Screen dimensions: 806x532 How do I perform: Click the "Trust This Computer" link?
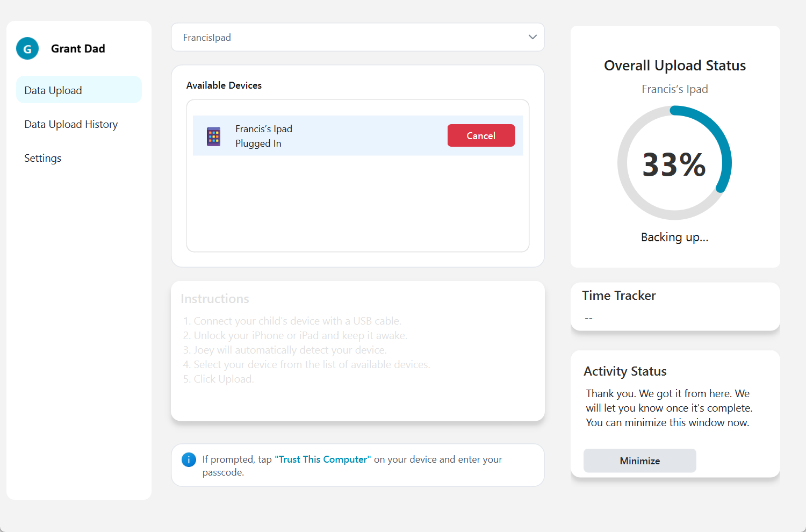(x=323, y=459)
